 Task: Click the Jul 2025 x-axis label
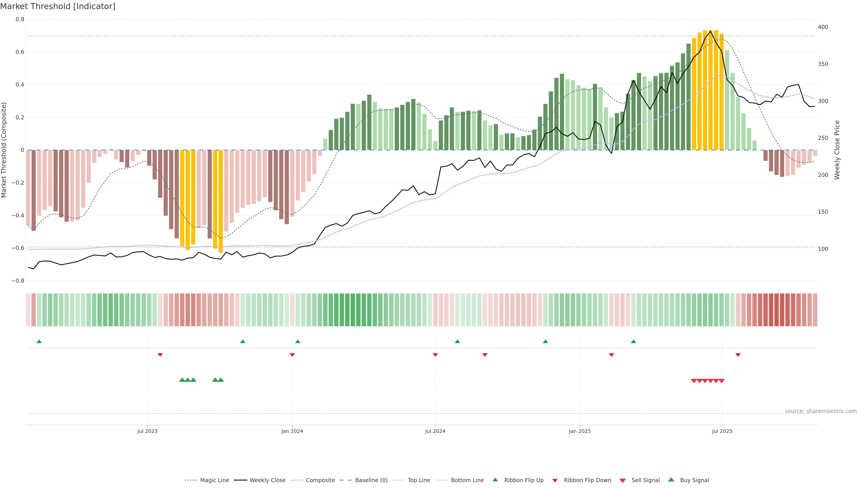click(x=722, y=431)
